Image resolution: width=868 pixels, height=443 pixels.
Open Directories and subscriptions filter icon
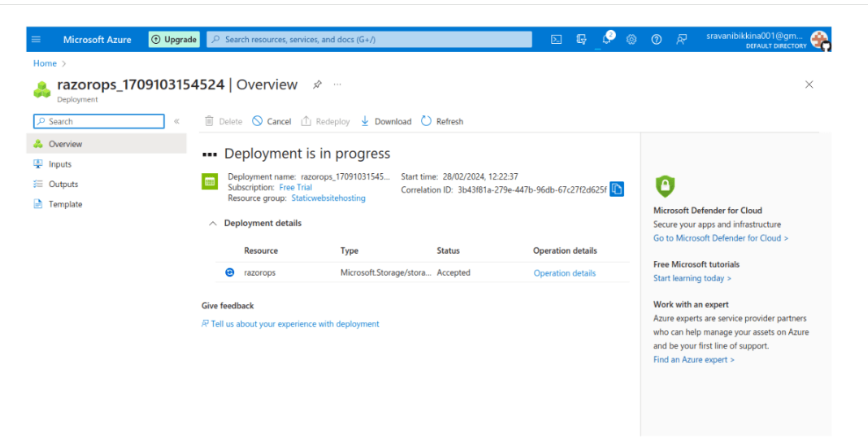click(x=581, y=39)
